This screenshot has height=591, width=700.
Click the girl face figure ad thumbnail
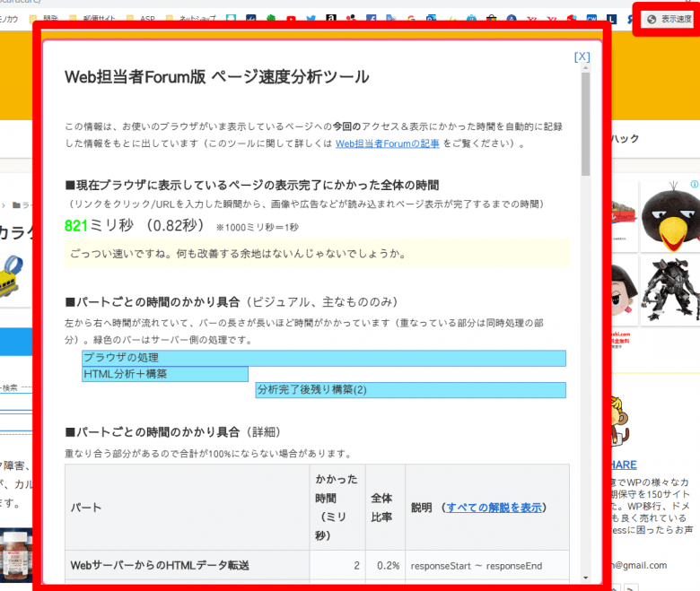(624, 291)
